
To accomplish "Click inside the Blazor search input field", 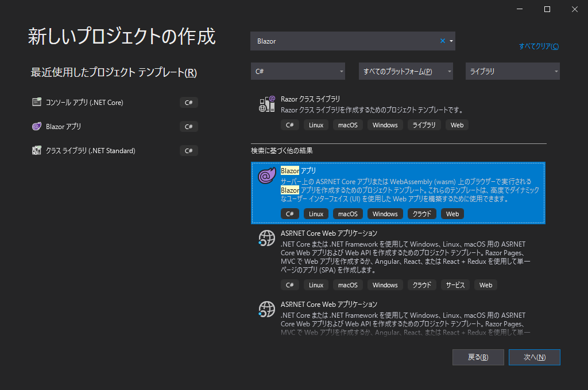I will (x=345, y=41).
